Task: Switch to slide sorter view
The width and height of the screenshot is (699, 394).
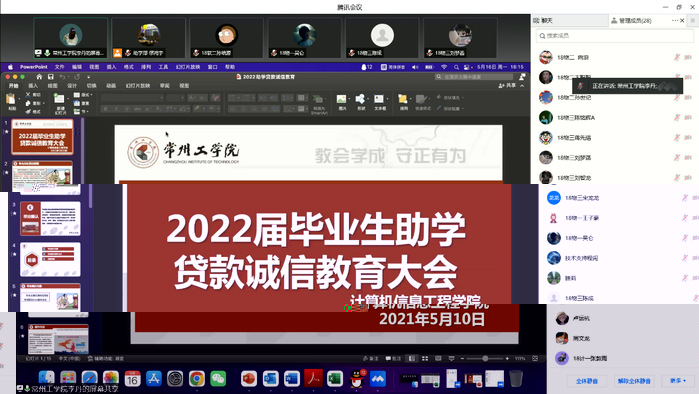Action: coord(425,358)
